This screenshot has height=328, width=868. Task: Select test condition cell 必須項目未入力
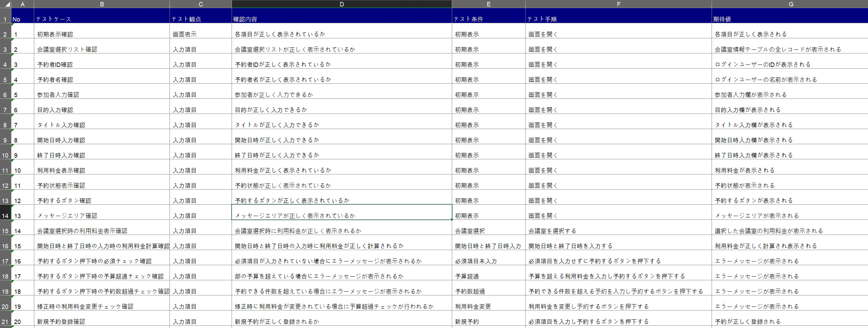click(x=489, y=258)
